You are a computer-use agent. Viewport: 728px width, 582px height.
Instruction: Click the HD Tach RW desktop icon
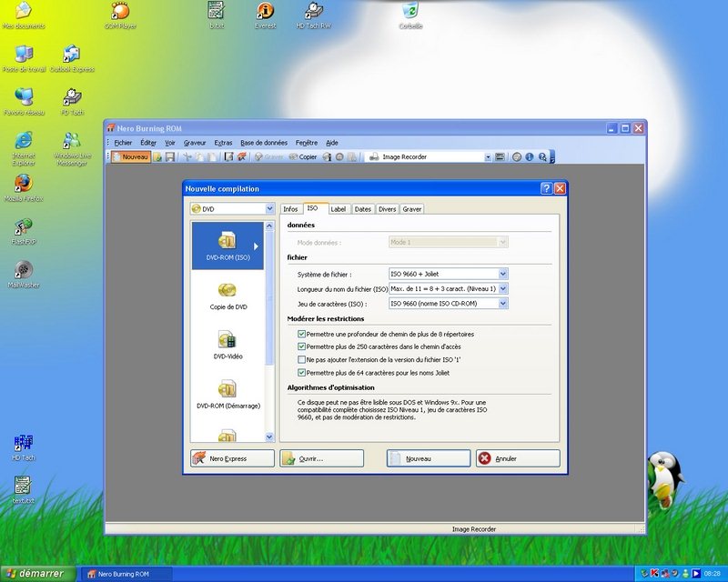click(x=313, y=15)
